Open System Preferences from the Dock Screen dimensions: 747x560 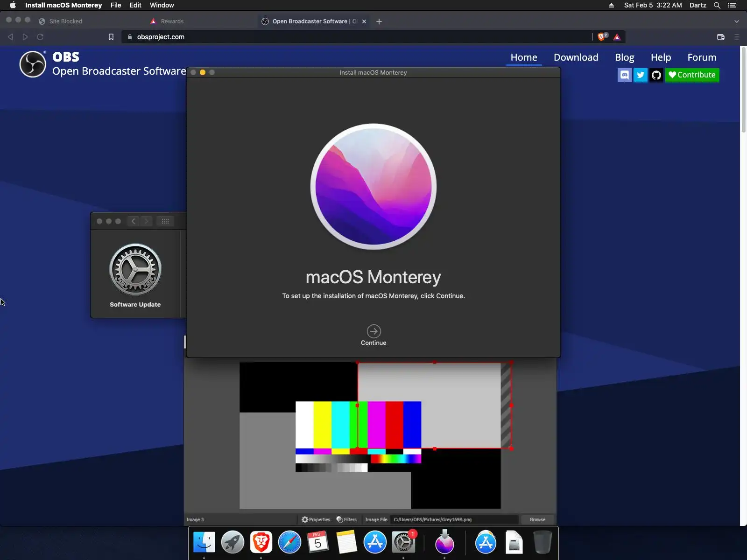403,542
